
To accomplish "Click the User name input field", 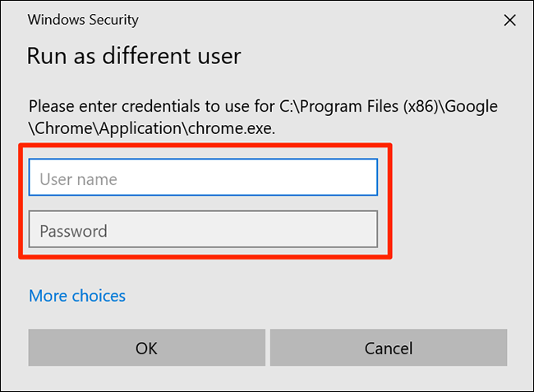I will (203, 178).
